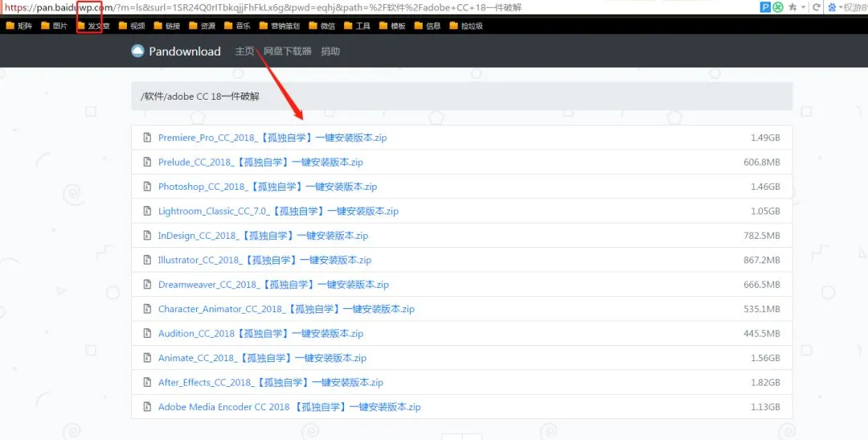868x440 pixels.
Task: Download Lightroom_Classic_CC_7.0 一键安装版本.zip
Action: point(278,211)
